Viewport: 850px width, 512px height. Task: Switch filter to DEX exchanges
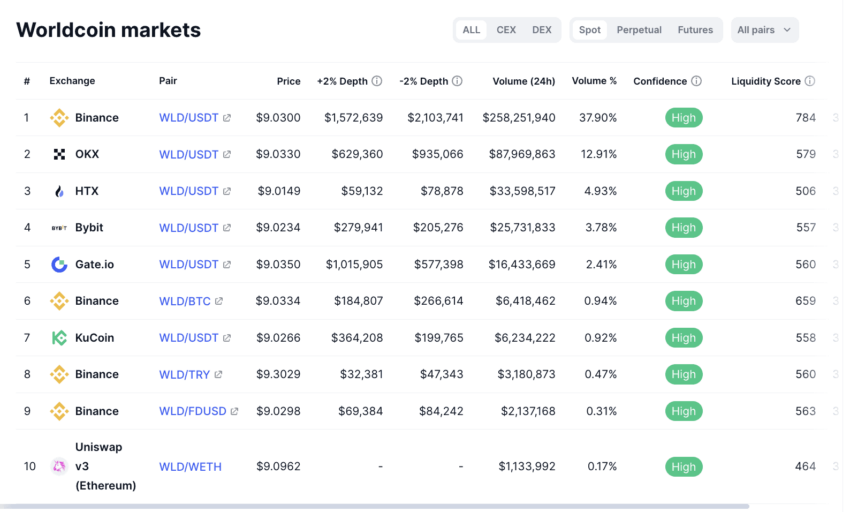(542, 30)
